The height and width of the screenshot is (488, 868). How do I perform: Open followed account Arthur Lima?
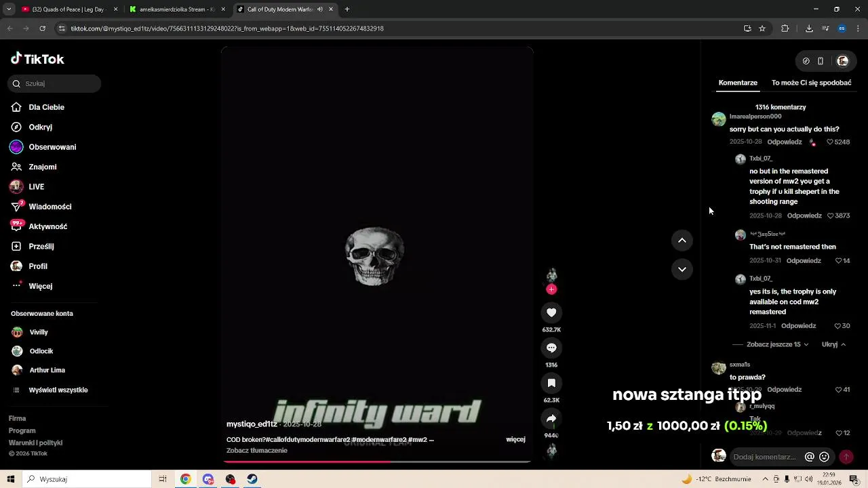click(39, 370)
